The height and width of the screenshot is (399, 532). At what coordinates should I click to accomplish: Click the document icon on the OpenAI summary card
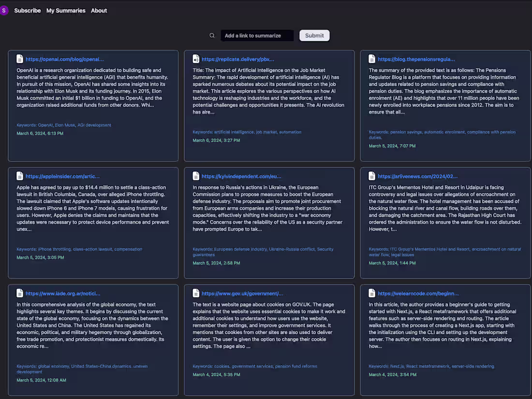point(19,59)
